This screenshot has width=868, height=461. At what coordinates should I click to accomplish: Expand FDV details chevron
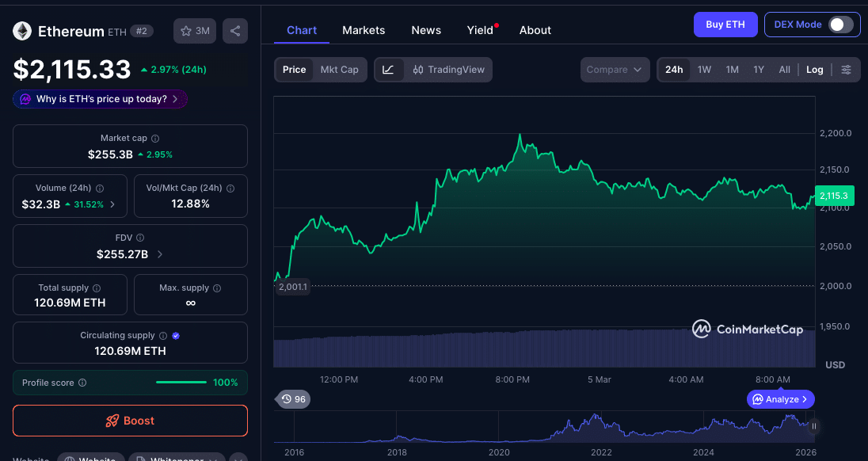[x=160, y=254]
